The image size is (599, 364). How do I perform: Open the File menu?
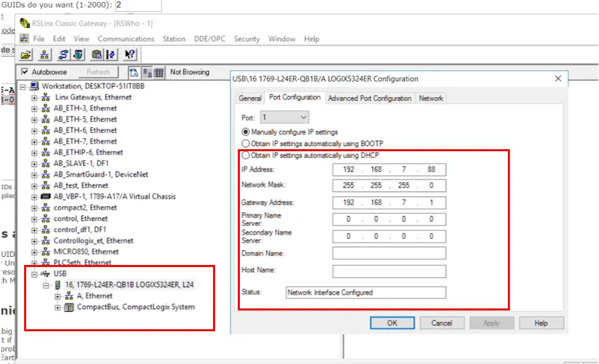pos(39,39)
